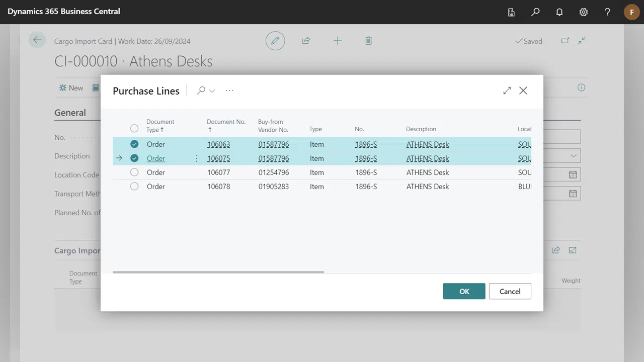Click the help question mark icon
The height and width of the screenshot is (362, 644).
click(608, 12)
